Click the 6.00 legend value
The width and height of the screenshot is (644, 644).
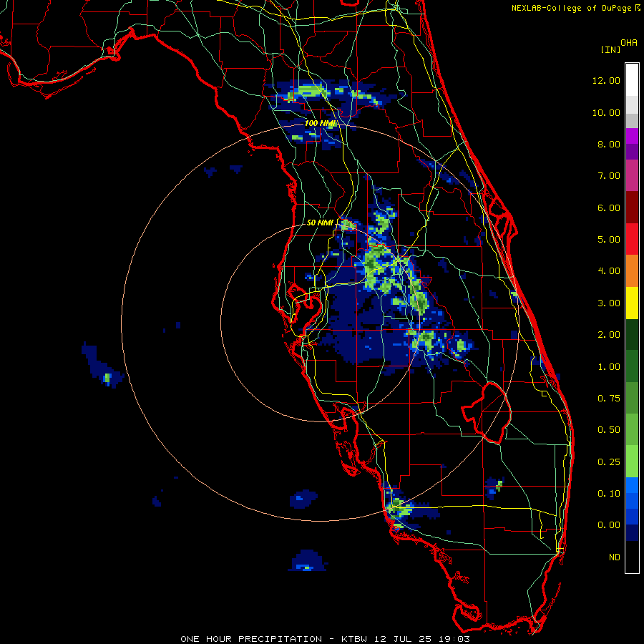tap(609, 208)
